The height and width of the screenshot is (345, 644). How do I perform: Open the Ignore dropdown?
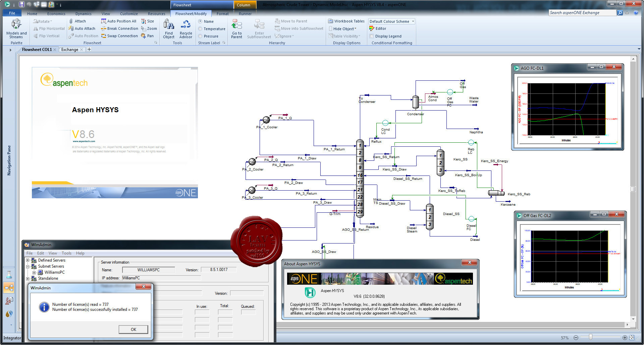[284, 36]
